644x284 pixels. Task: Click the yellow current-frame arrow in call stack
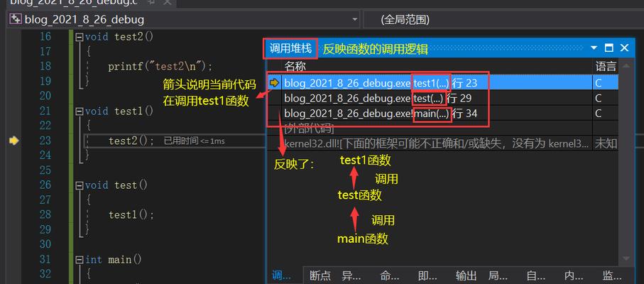tap(274, 83)
